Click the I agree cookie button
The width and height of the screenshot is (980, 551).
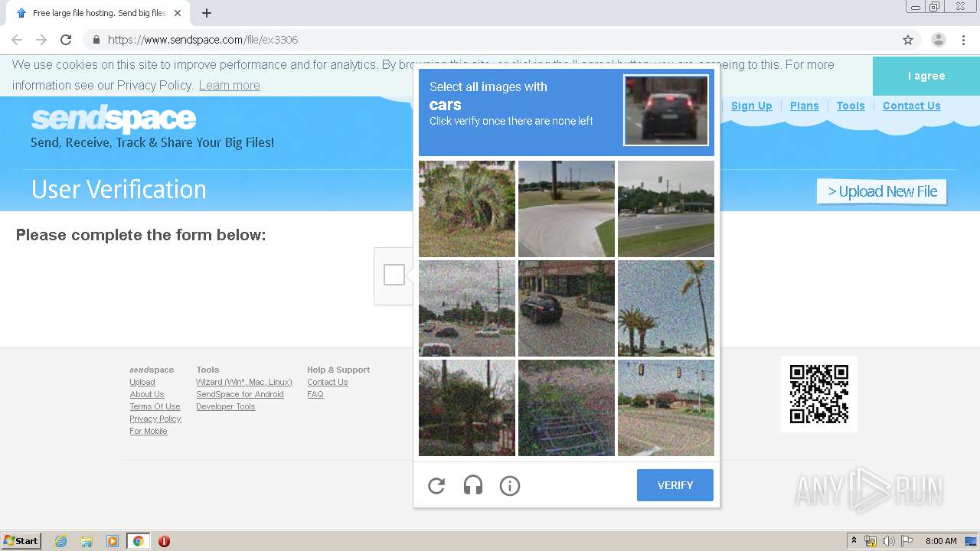point(926,76)
